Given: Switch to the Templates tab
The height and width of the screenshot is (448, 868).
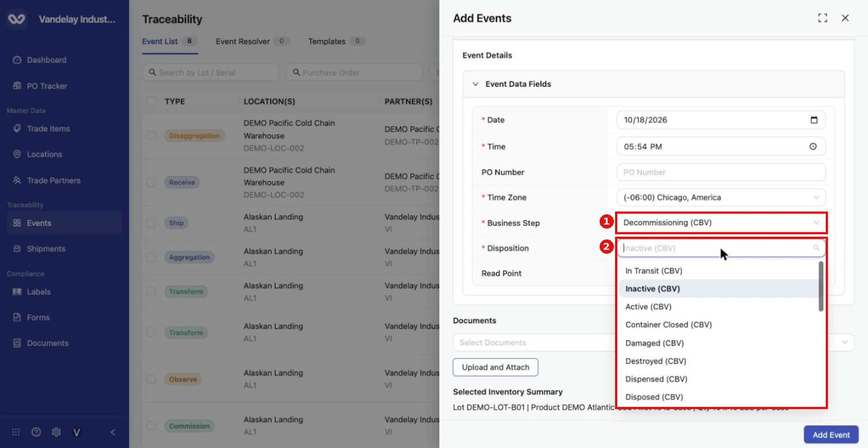Looking at the screenshot, I should click(x=337, y=41).
